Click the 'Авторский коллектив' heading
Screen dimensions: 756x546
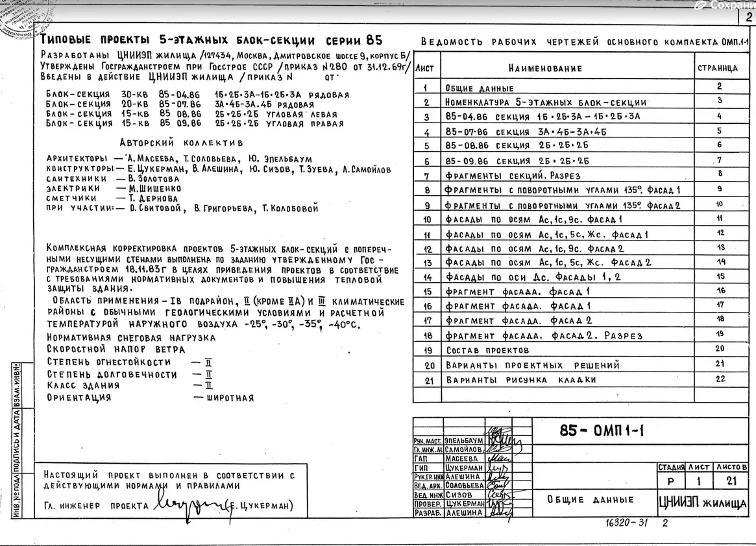point(181,143)
